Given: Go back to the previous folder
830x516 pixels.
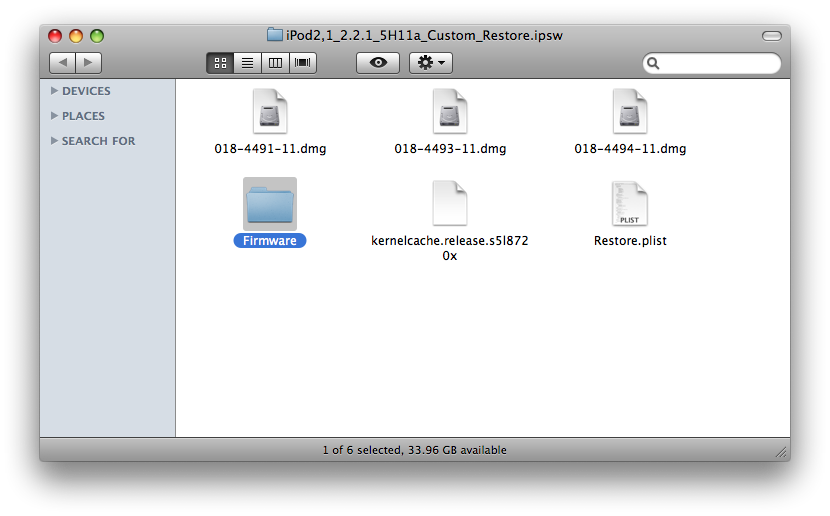Looking at the screenshot, I should [x=62, y=63].
